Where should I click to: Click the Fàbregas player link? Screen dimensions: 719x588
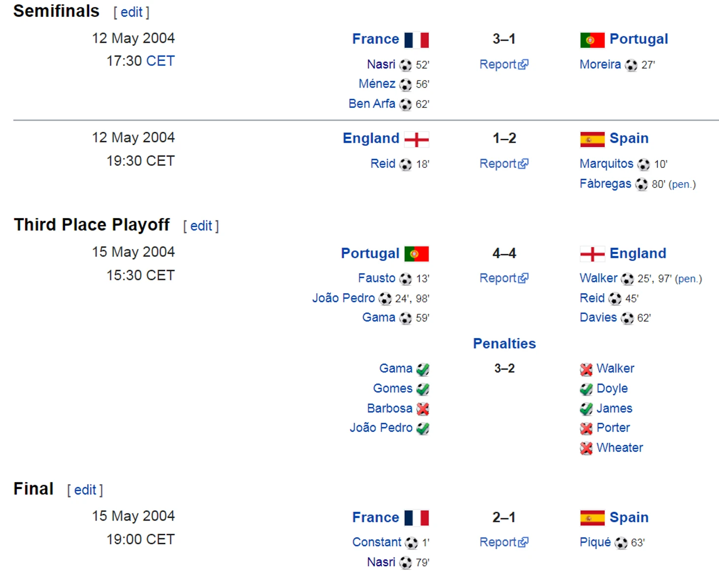(x=605, y=184)
